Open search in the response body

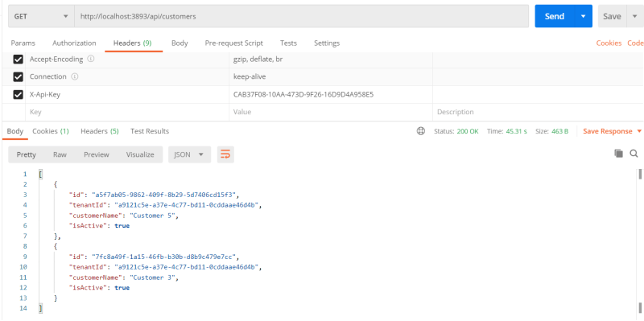tap(634, 154)
